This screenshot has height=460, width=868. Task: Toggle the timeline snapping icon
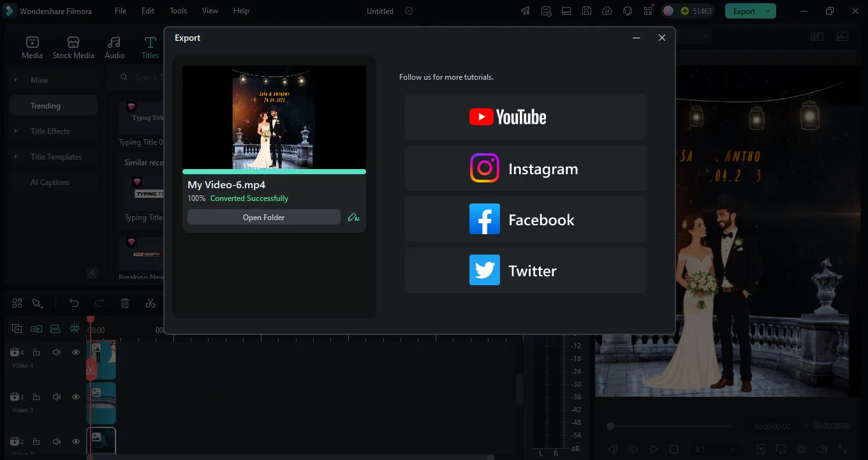click(75, 329)
